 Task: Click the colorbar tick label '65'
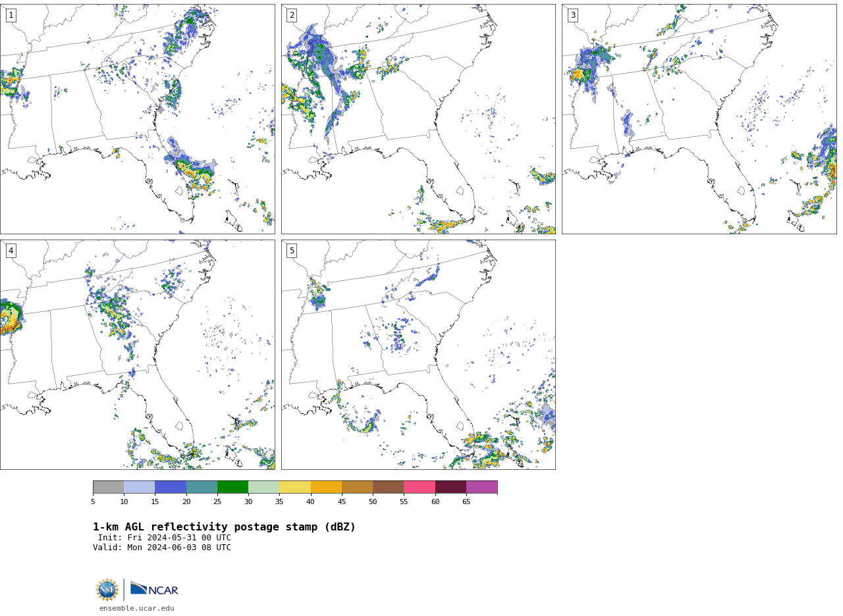[466, 502]
